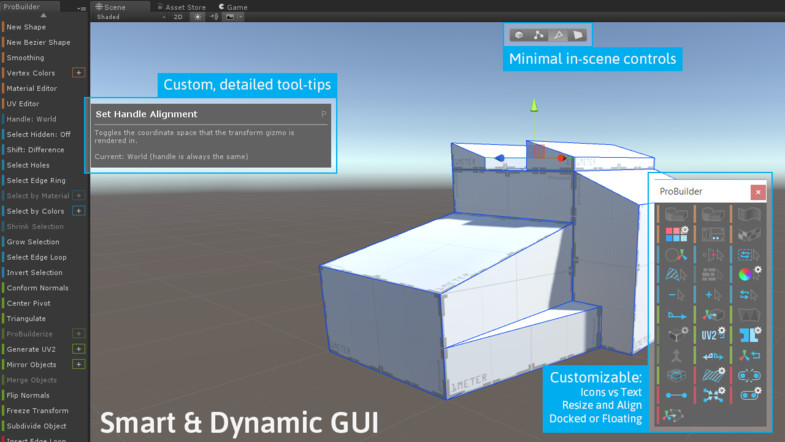The image size is (785, 442).
Task: Click the UV2 generate icon
Action: click(x=713, y=334)
